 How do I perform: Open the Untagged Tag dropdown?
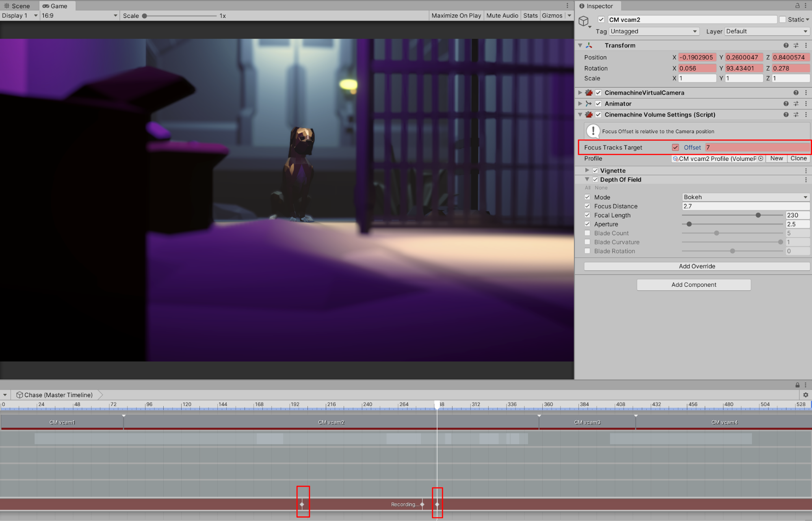[654, 31]
